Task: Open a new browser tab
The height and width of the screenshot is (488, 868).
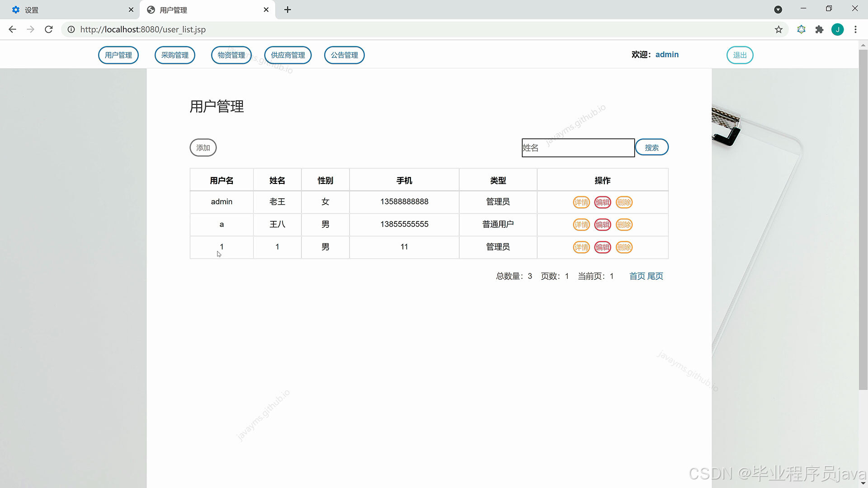Action: 288,9
